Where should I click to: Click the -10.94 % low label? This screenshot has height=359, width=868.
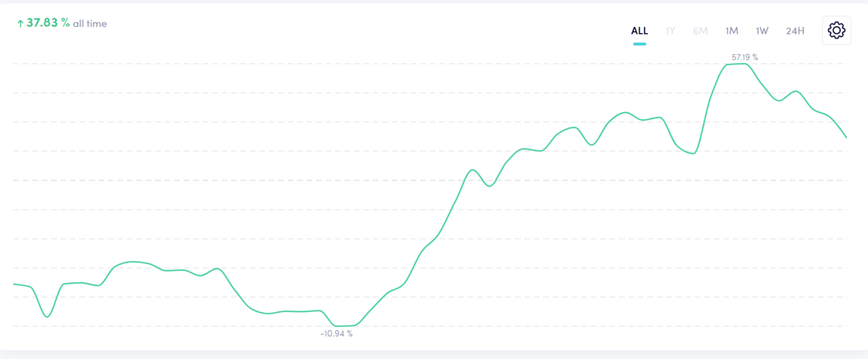(x=336, y=334)
